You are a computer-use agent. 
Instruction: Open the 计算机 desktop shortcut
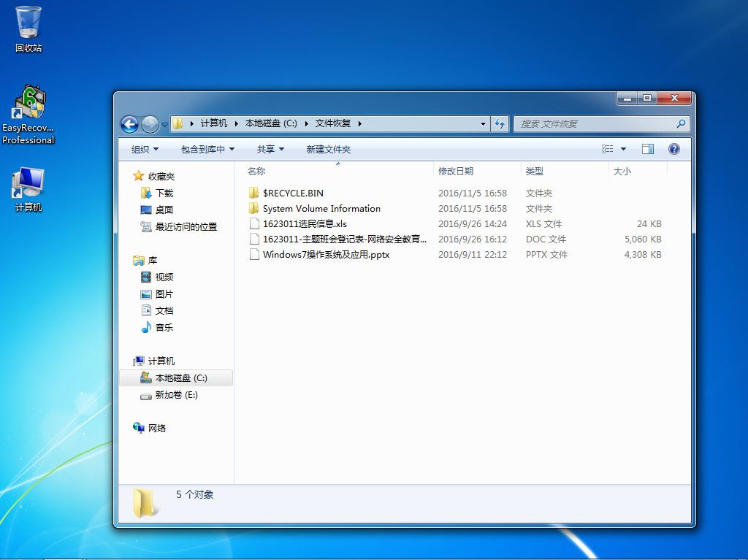(x=28, y=189)
